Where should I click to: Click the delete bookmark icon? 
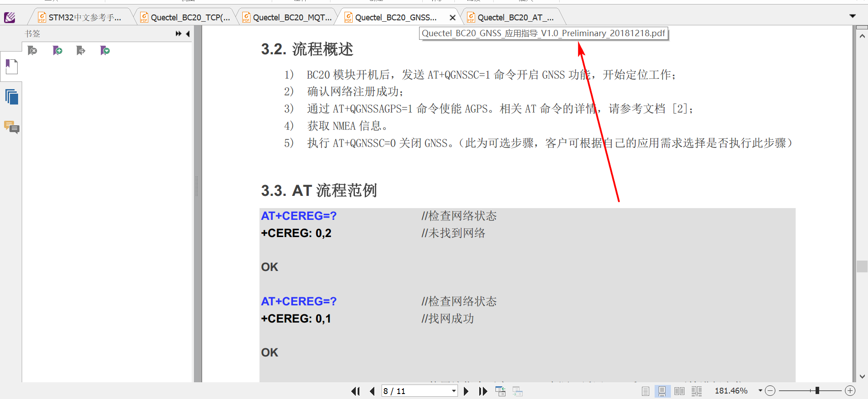[x=33, y=50]
